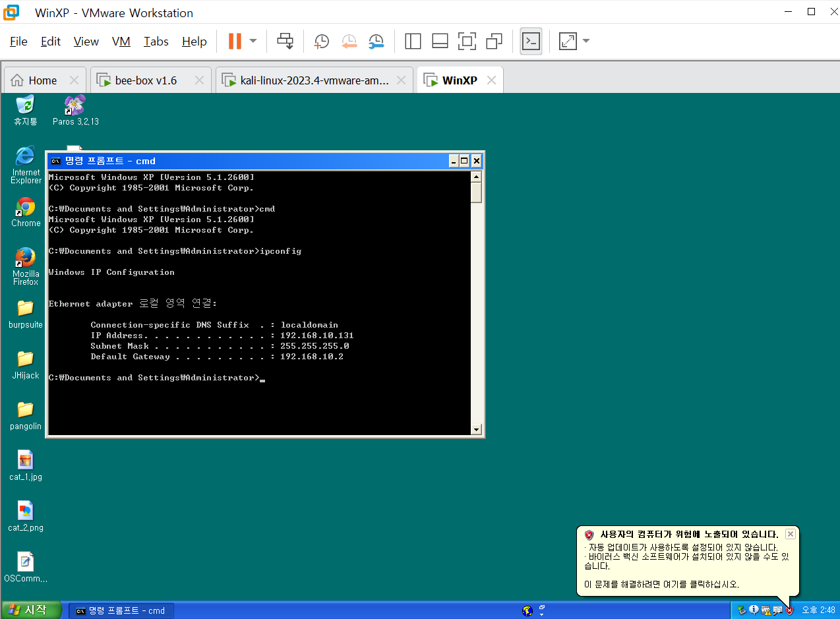This screenshot has width=840, height=619.
Task: Click the cmd window title bar icon
Action: pos(56,161)
